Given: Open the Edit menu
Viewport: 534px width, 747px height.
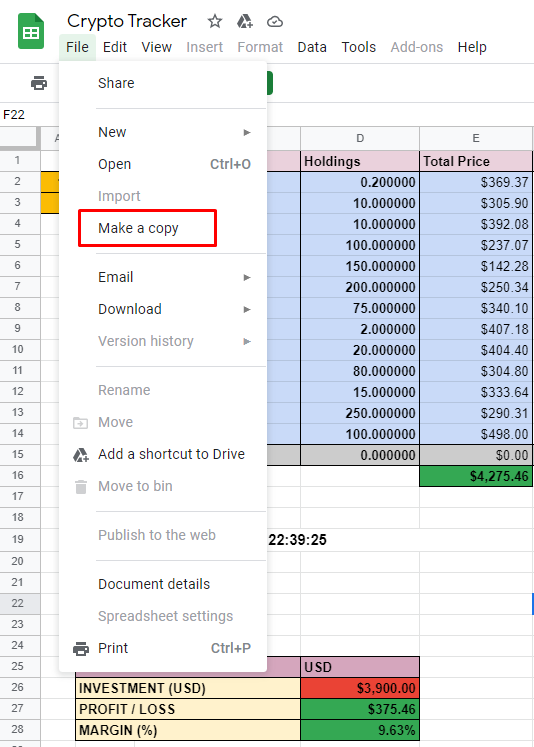Looking at the screenshot, I should tap(115, 47).
